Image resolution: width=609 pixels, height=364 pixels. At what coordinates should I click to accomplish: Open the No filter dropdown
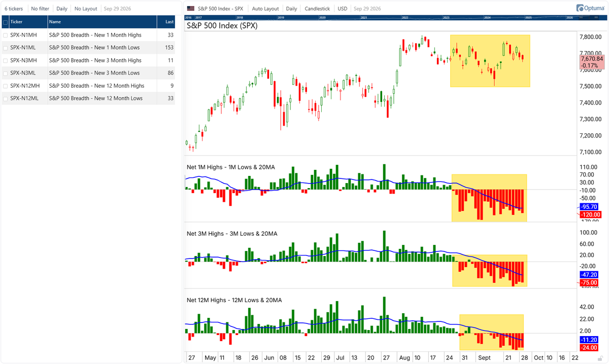40,9
